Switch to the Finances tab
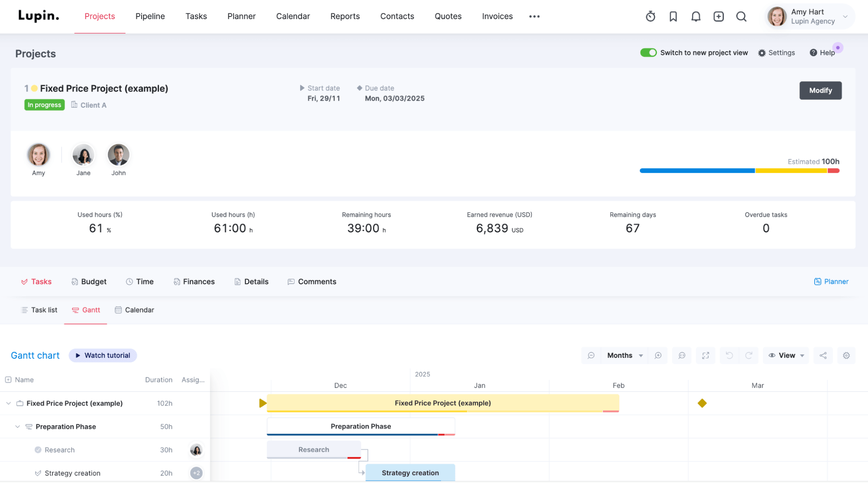868x483 pixels. point(194,281)
